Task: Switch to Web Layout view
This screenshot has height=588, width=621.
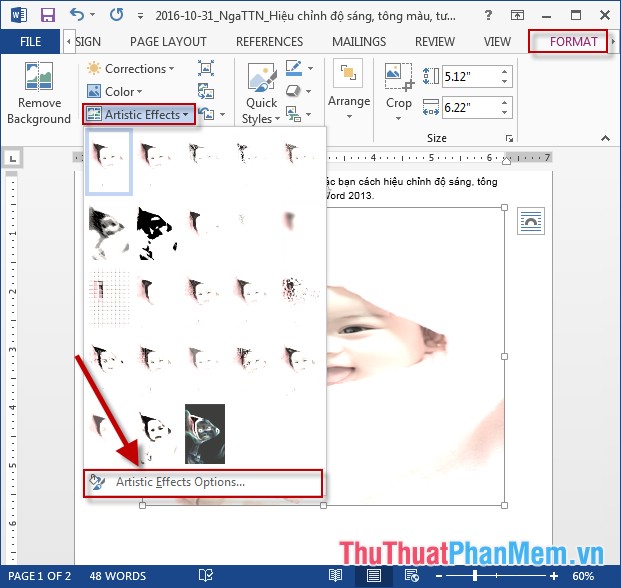Action: 412,576
